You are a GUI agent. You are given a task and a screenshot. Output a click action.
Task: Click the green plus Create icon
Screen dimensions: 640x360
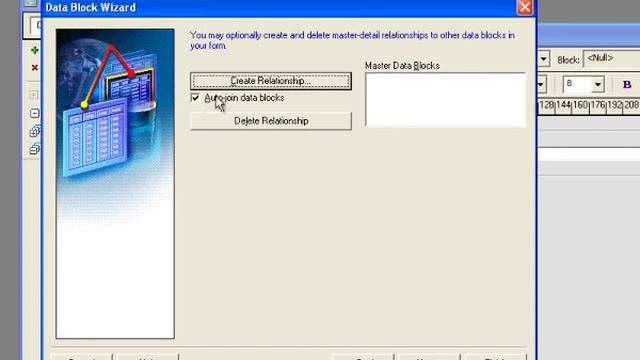(35, 50)
